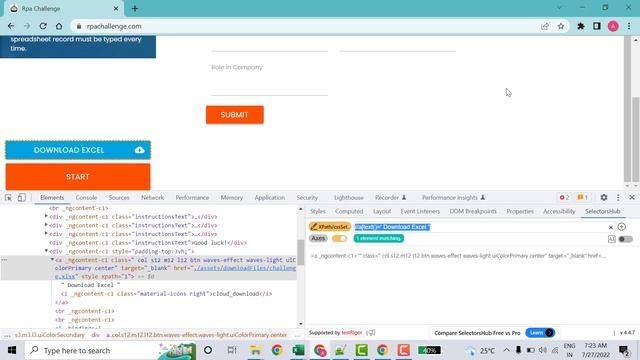Open DevTools settings gear
Image resolution: width=640 pixels, height=360 pixels.
[604, 198]
